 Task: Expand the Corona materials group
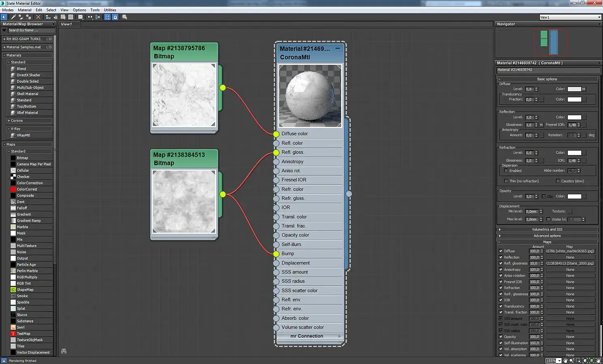[x=9, y=121]
